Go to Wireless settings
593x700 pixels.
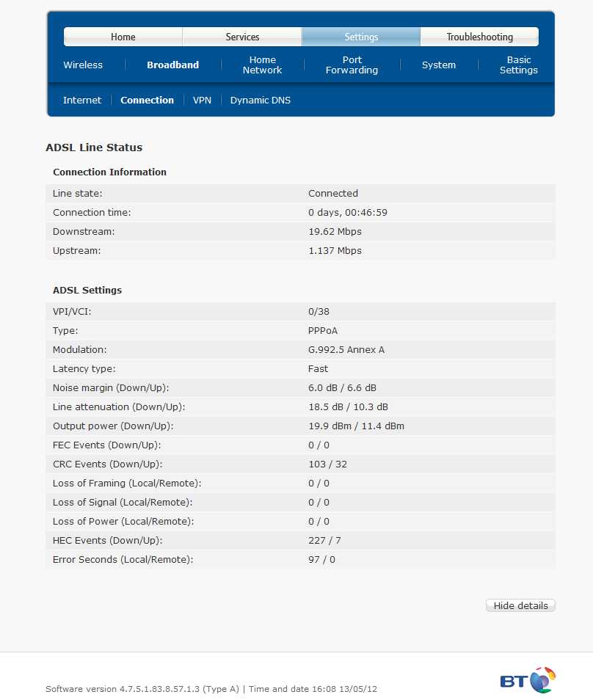pos(83,65)
